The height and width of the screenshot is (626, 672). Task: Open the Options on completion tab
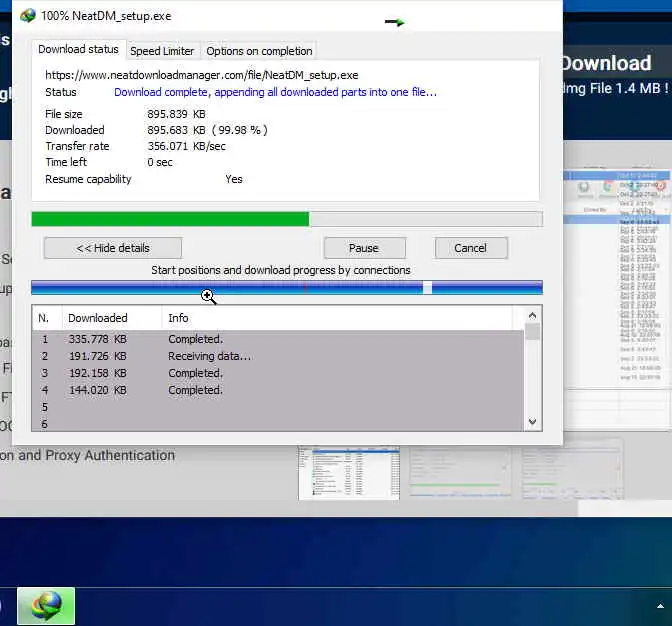pos(259,51)
